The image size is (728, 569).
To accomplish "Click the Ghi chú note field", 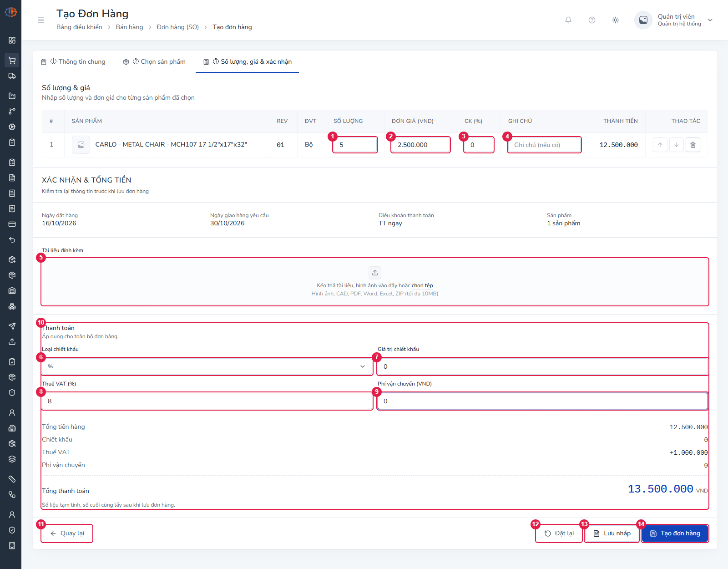I will [x=544, y=145].
